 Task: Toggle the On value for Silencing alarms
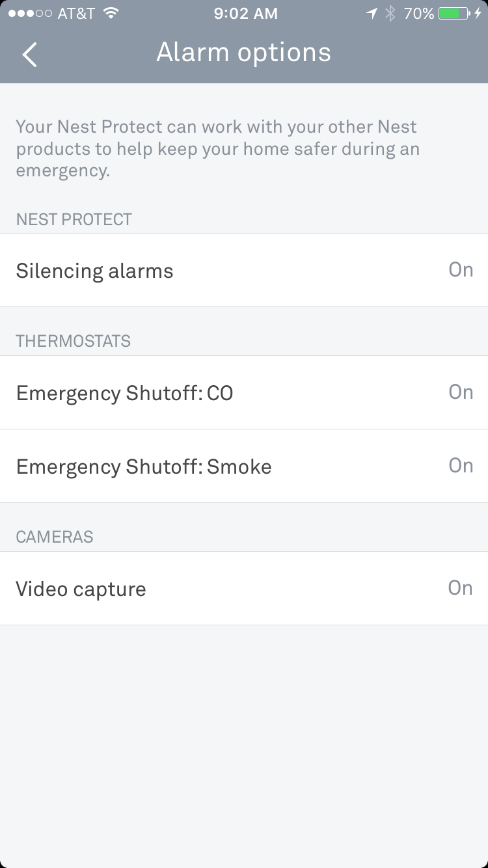[x=461, y=269]
